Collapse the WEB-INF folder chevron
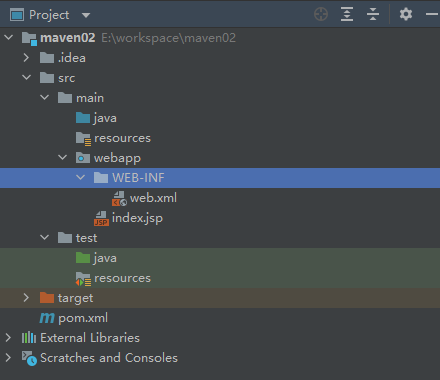This screenshot has width=440, height=380. (x=80, y=178)
